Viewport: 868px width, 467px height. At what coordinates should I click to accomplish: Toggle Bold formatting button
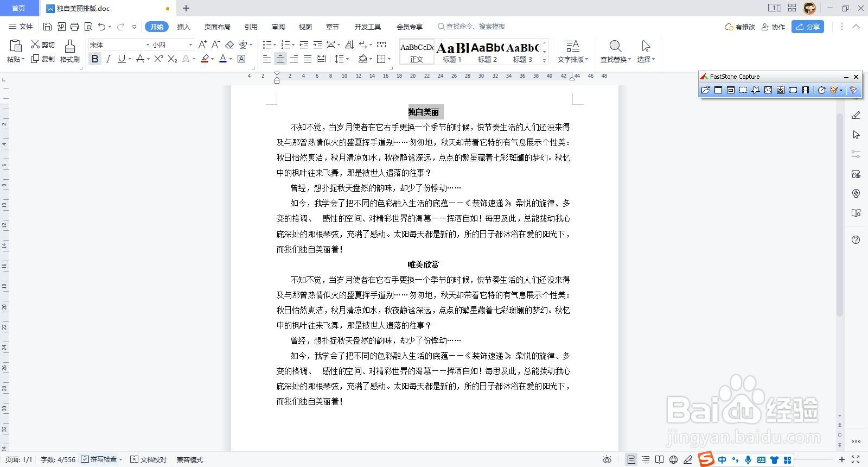(x=95, y=59)
